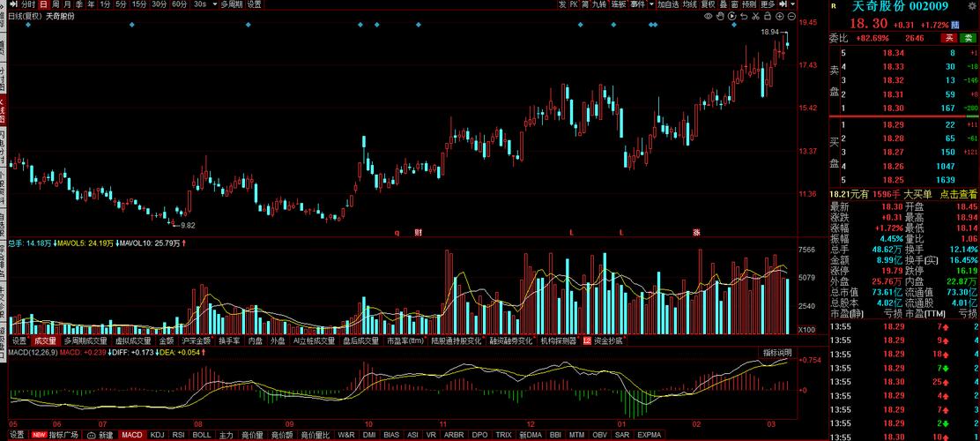Click sell level 1 price 18.30
The image size is (980, 441).
(893, 108)
